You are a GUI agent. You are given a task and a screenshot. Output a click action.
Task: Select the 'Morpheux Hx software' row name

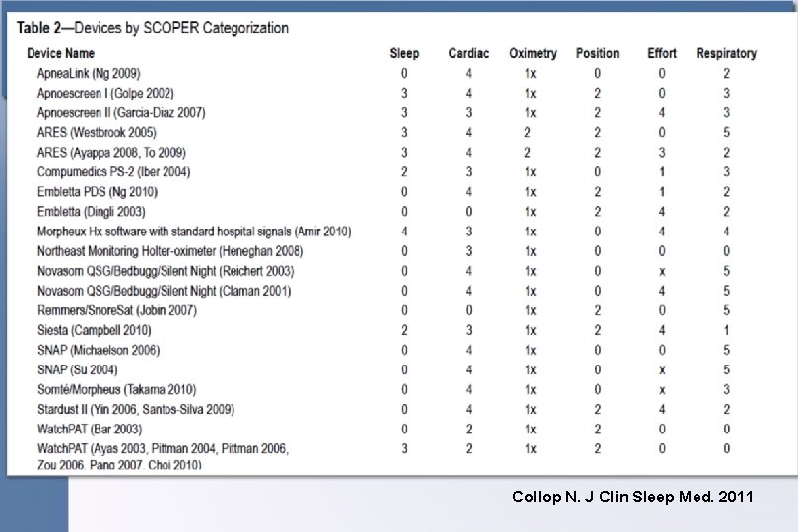pos(194,232)
